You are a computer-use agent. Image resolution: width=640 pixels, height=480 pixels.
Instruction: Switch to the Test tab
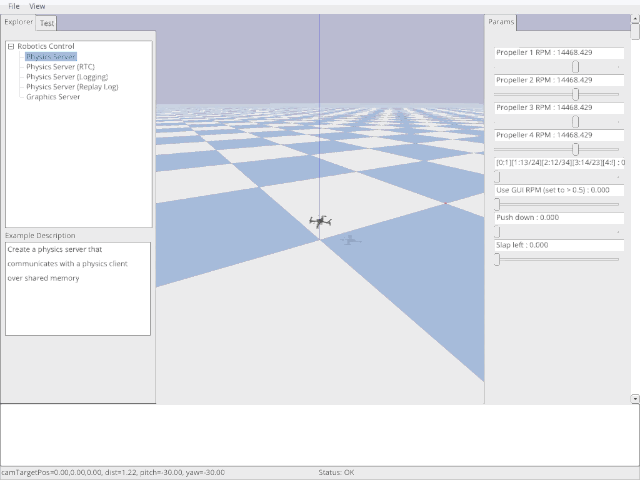47,23
